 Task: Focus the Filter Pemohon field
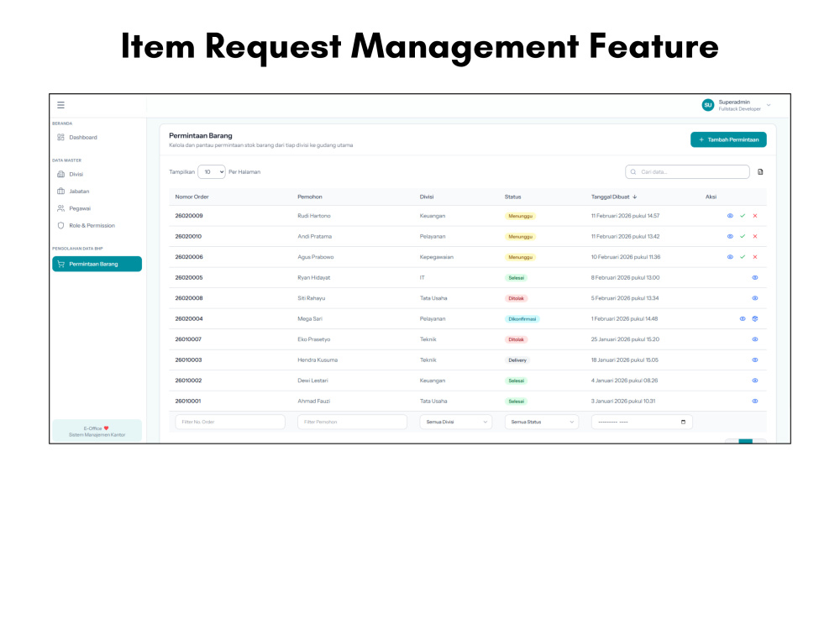coord(352,423)
